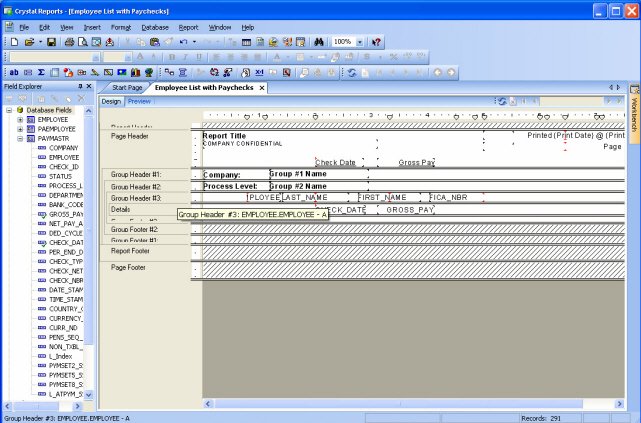Image resolution: width=641 pixels, height=423 pixels.
Task: Click the Paste clipboard icon
Action: [x=155, y=42]
